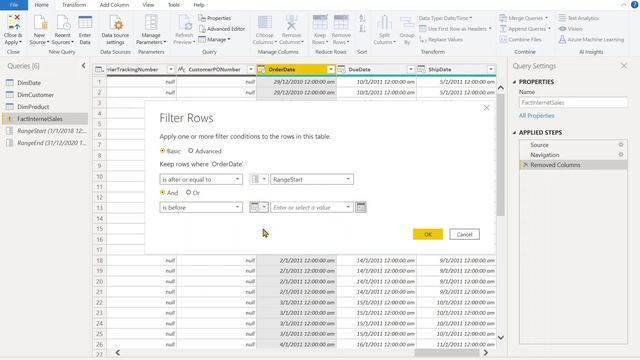The width and height of the screenshot is (640, 360).
Task: Open Azure Machine Learning
Action: tap(591, 40)
